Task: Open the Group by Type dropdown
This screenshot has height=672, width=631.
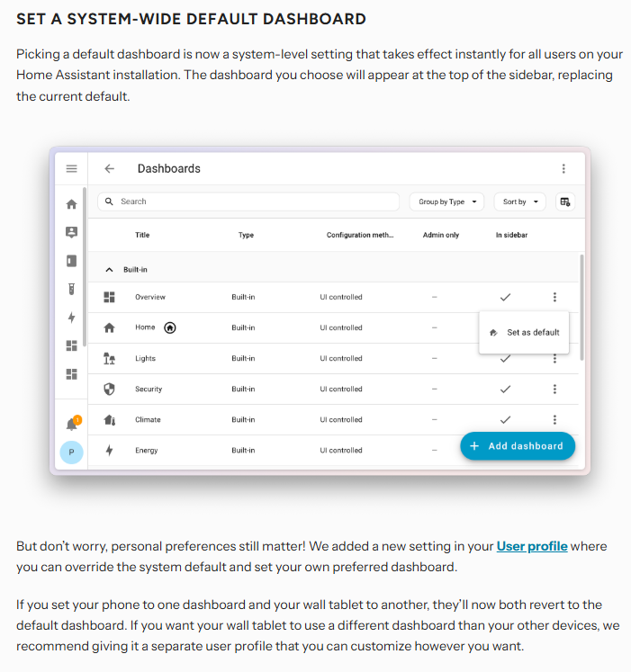Action: (x=447, y=202)
